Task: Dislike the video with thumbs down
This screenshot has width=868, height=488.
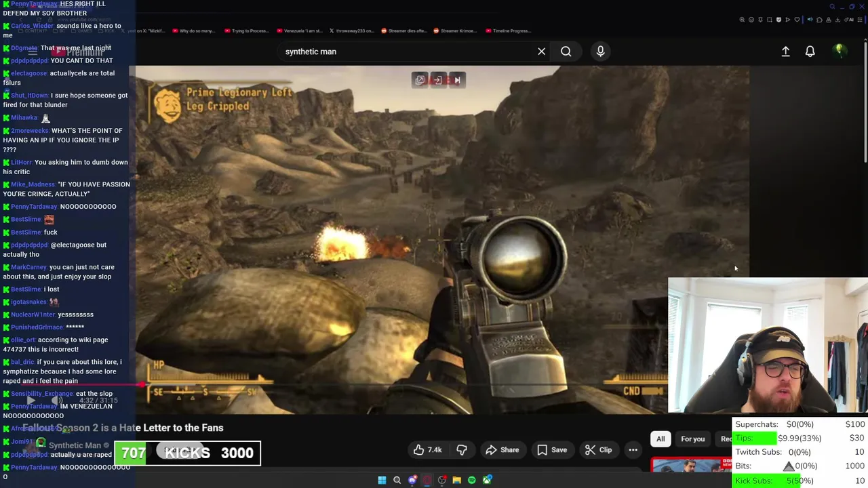Action: pyautogui.click(x=462, y=450)
